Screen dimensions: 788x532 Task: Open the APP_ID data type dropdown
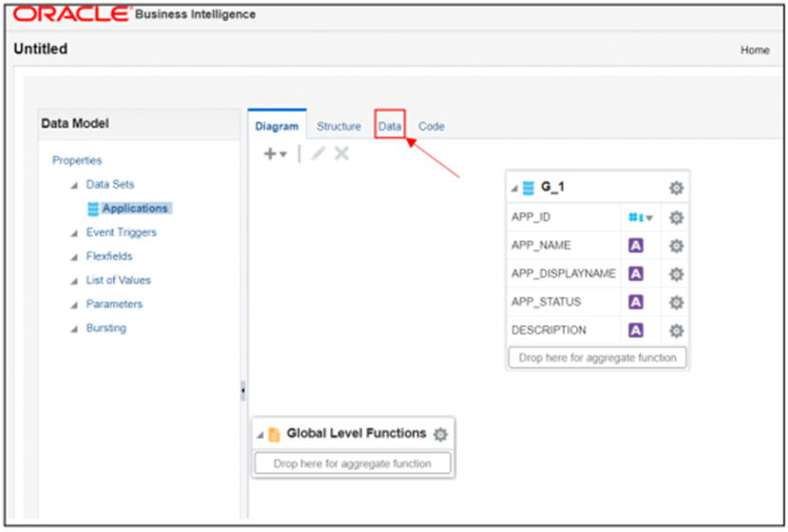pyautogui.click(x=641, y=218)
